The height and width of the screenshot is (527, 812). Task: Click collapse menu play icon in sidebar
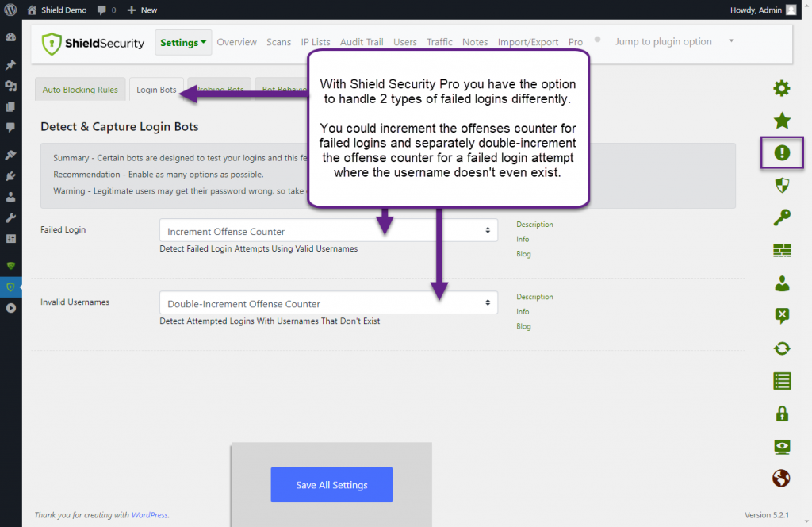pyautogui.click(x=10, y=308)
